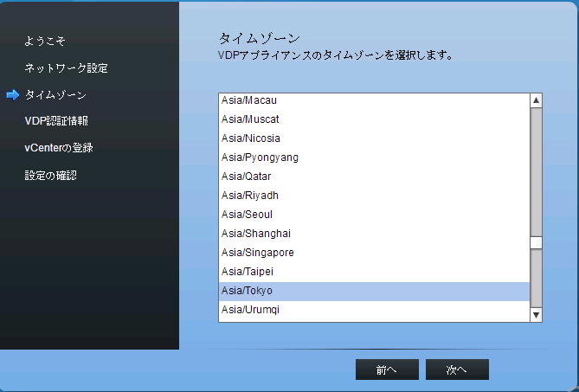Click the scroll up arrow of timezone list
This screenshot has width=579, height=392.
coord(536,100)
